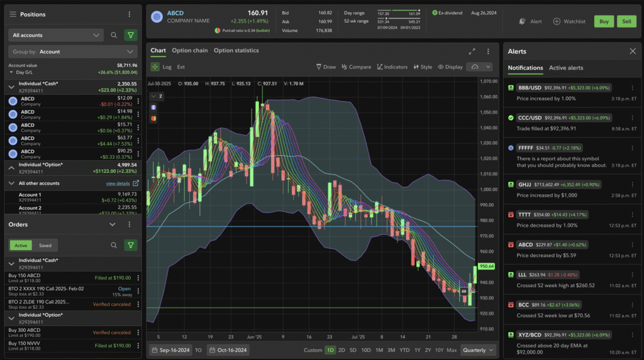This screenshot has width=644, height=360.
Task: Open the Group by Account dropdown
Action: point(72,52)
